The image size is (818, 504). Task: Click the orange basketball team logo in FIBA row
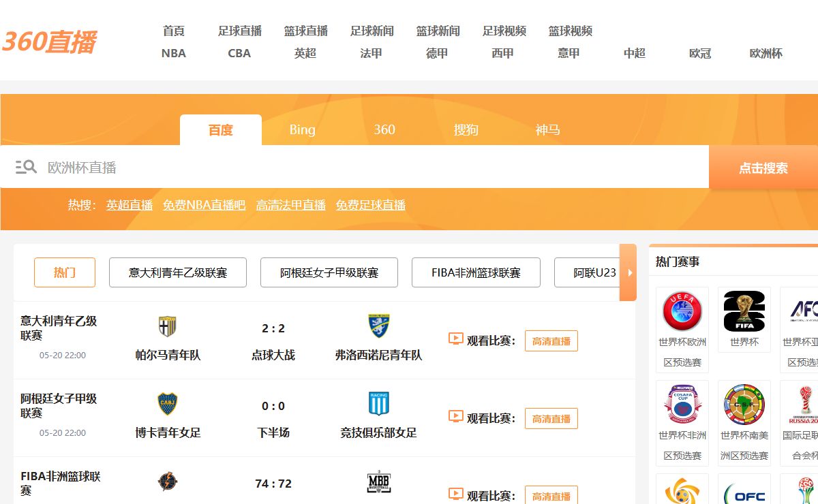click(x=168, y=482)
